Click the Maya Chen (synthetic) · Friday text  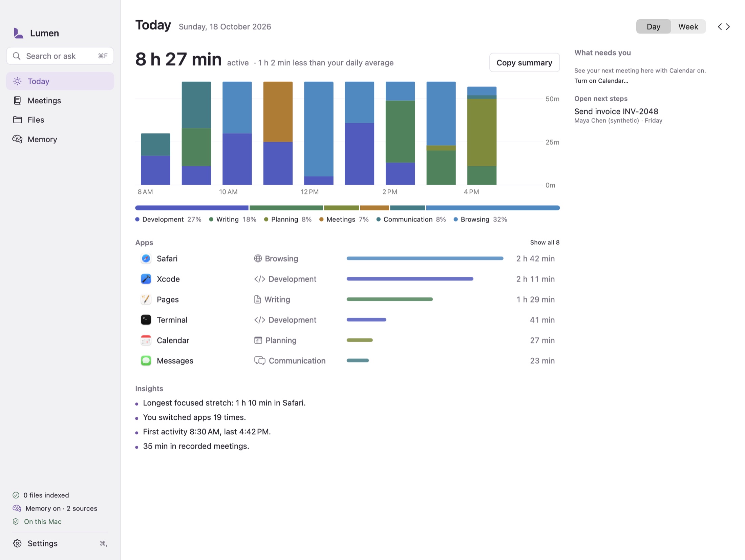[618, 120]
